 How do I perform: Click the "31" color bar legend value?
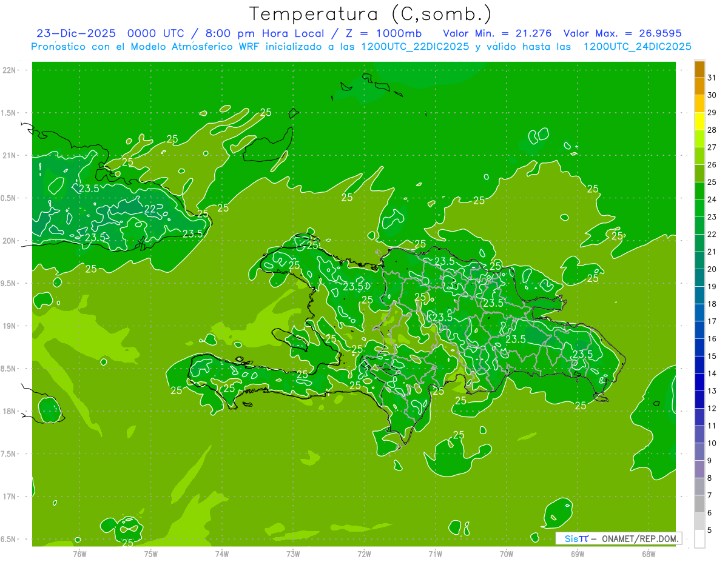(712, 78)
